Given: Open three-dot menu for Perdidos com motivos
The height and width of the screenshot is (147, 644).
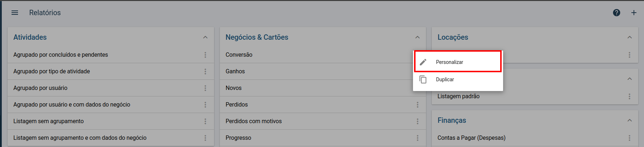Looking at the screenshot, I should (x=418, y=121).
